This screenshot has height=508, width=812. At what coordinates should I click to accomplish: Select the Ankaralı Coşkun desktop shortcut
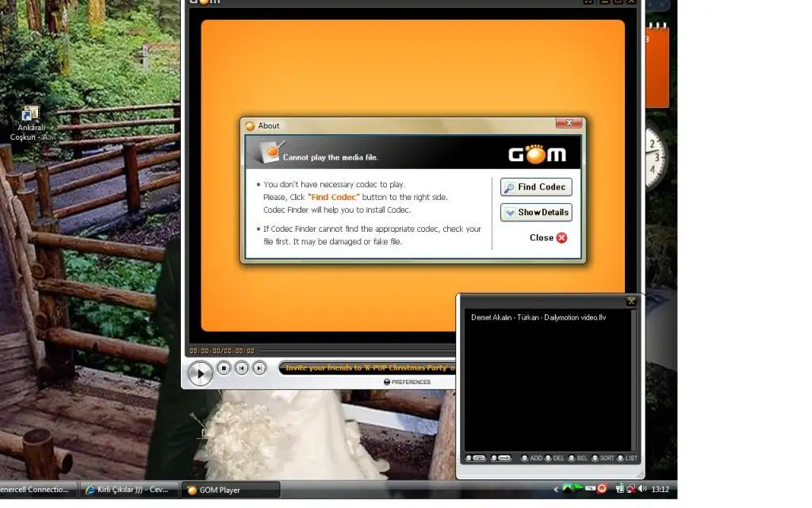point(31,123)
